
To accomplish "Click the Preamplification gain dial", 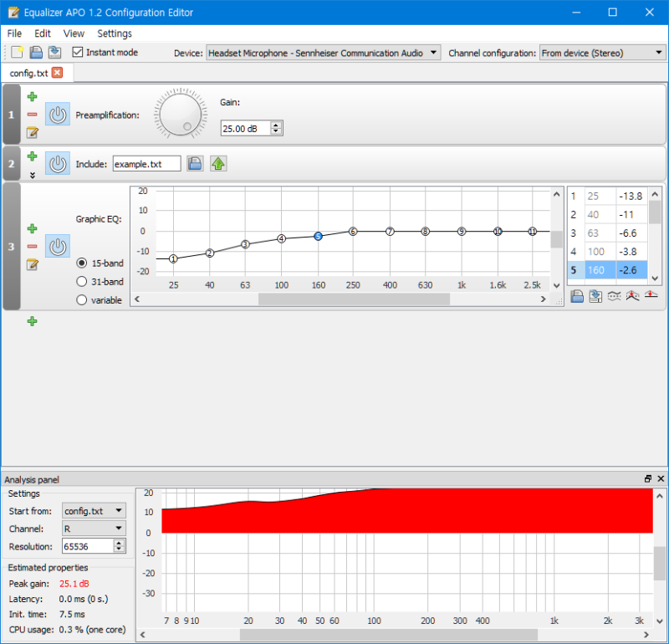I will coord(181,115).
